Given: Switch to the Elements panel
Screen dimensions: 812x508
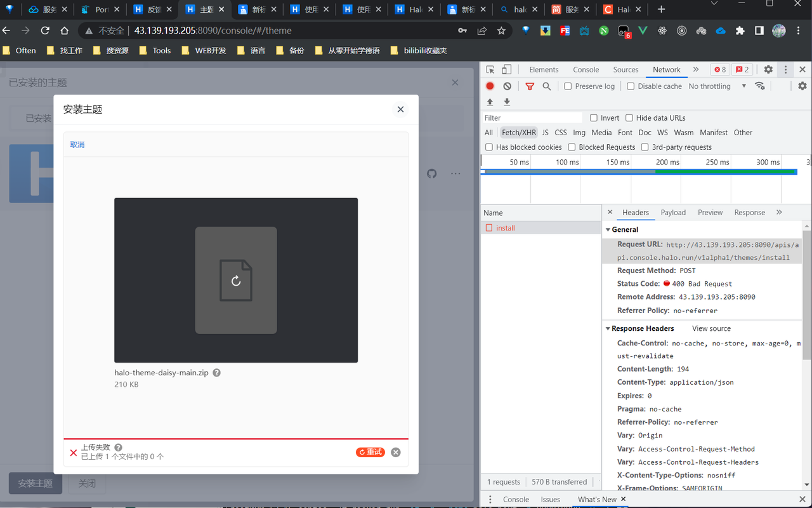Looking at the screenshot, I should click(544, 70).
